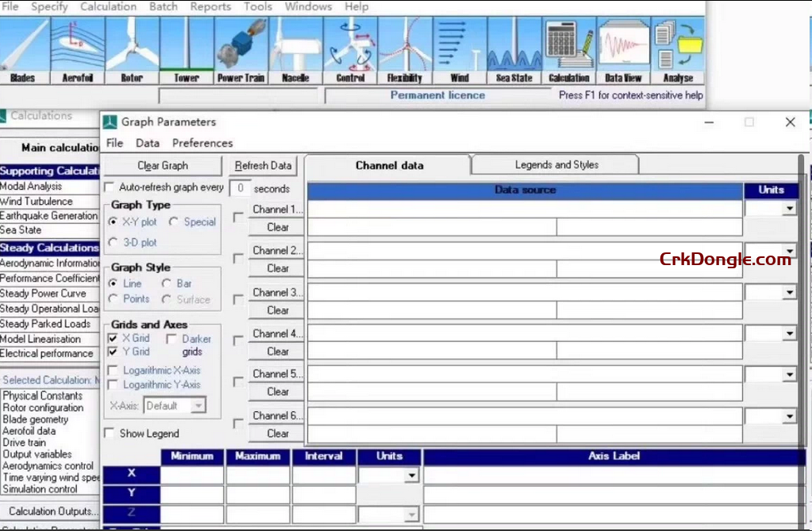
Task: Open the X axis units dropdown
Action: tap(411, 476)
